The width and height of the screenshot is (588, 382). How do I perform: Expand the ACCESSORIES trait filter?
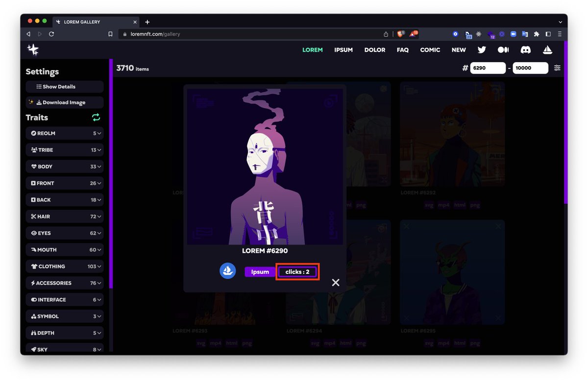point(65,283)
